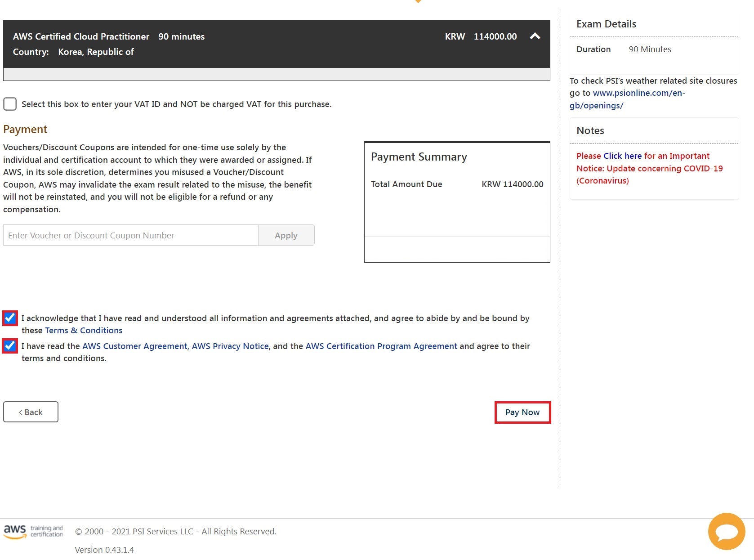Uncheck the AWS Customer Agreement checkbox
Screen dimensions: 754x560
10,346
